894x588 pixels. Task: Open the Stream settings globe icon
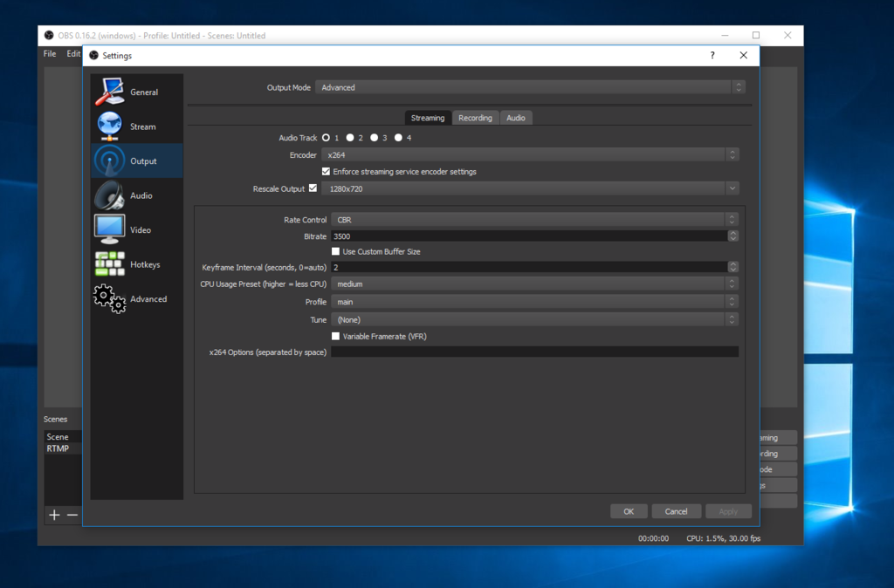pos(109,126)
